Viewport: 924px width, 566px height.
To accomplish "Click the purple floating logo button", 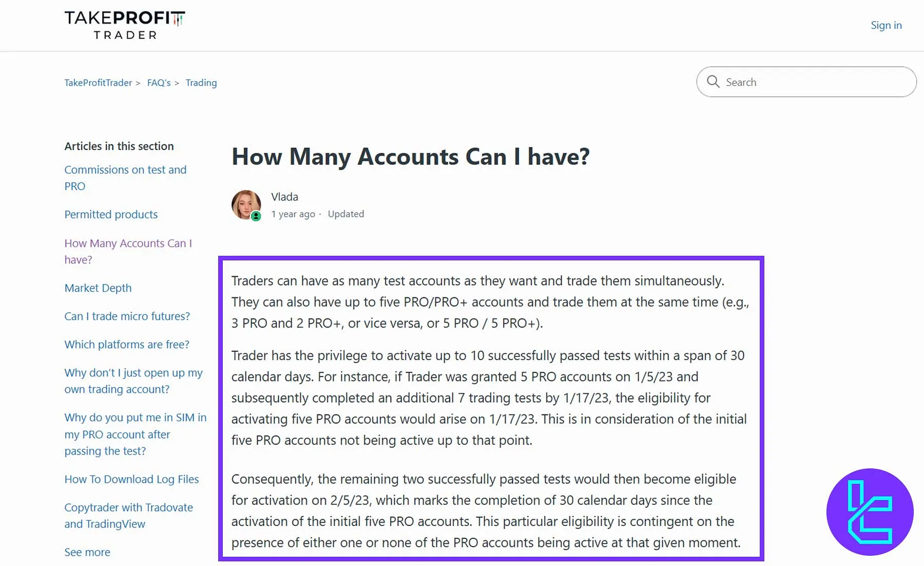I will tap(870, 512).
